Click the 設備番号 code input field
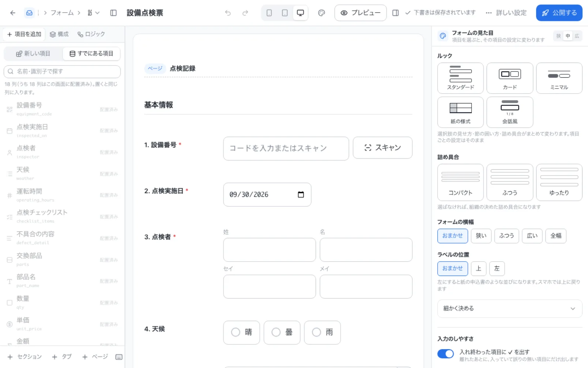Viewport: 588px width, 368px height. 286,148
